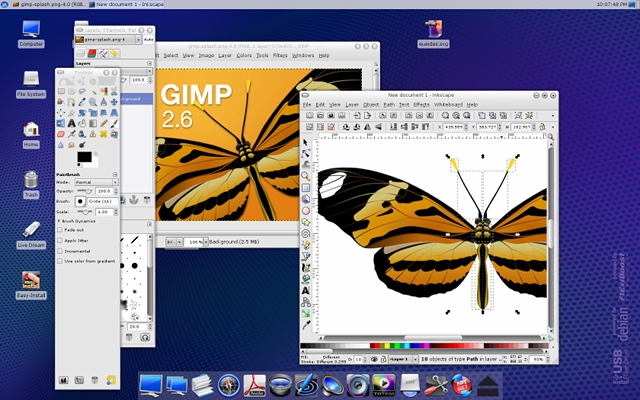The height and width of the screenshot is (400, 640).
Task: Adjust the Inkscape zoom percentage stepper
Action: coord(547,359)
